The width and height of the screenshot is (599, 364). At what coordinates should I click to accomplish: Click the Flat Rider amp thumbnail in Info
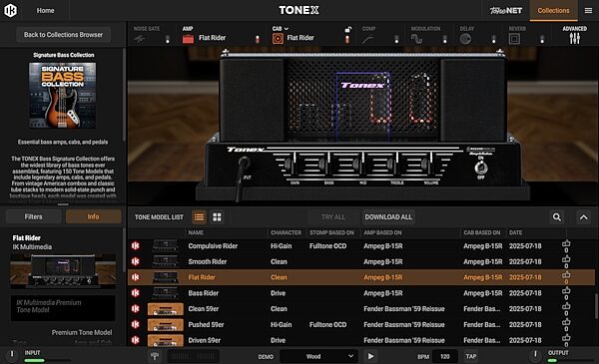pyautogui.click(x=63, y=271)
